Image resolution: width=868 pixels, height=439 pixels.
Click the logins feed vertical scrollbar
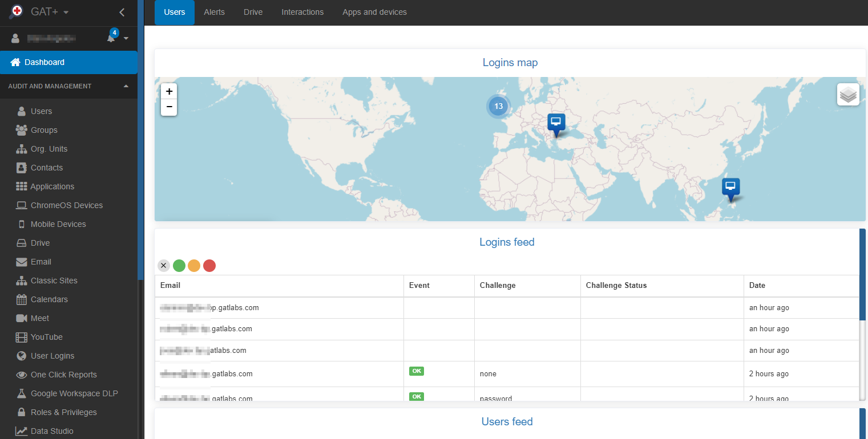(862, 274)
